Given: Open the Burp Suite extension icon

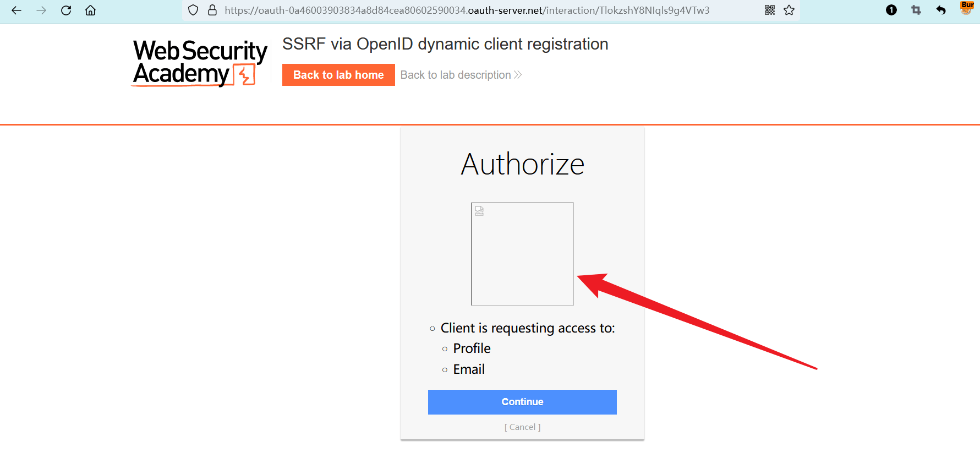Looking at the screenshot, I should pos(967,8).
